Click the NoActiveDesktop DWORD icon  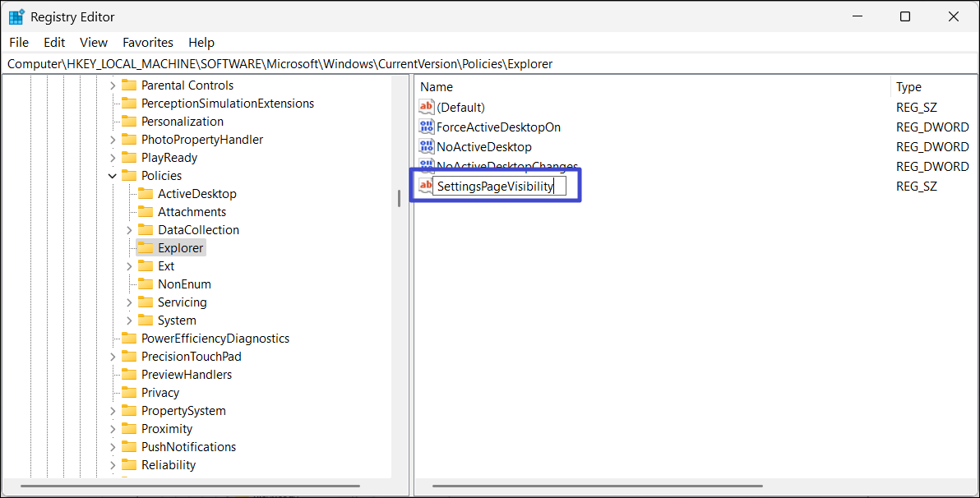pyautogui.click(x=426, y=147)
